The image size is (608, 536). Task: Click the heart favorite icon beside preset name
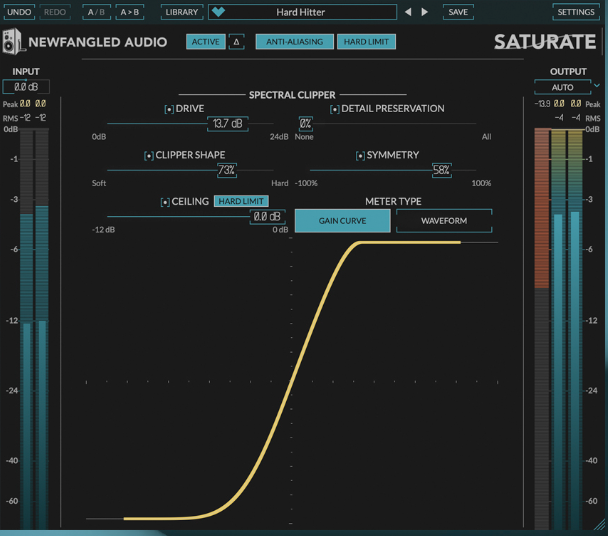(x=218, y=12)
